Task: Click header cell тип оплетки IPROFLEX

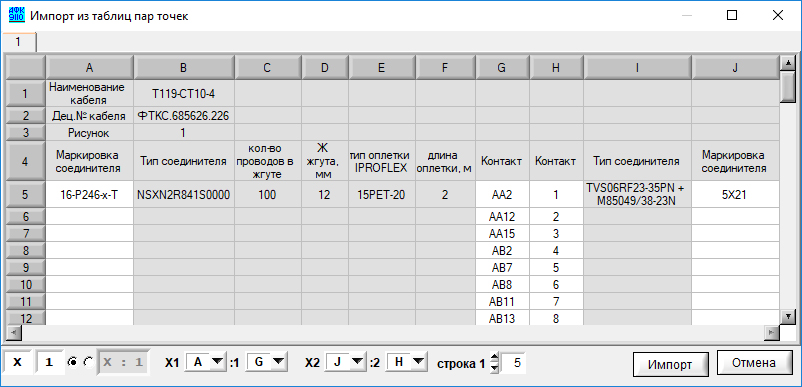Action: point(382,161)
